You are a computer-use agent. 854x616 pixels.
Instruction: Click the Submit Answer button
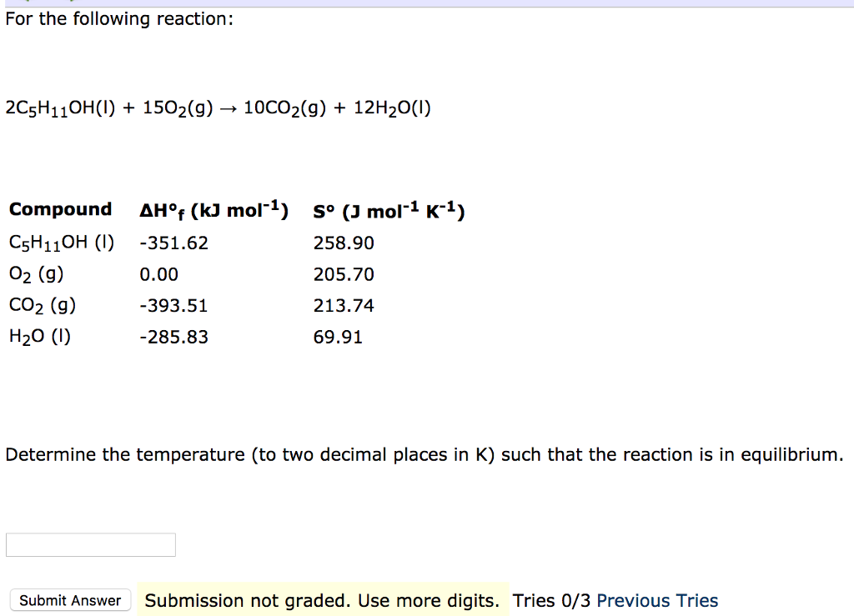(x=70, y=600)
